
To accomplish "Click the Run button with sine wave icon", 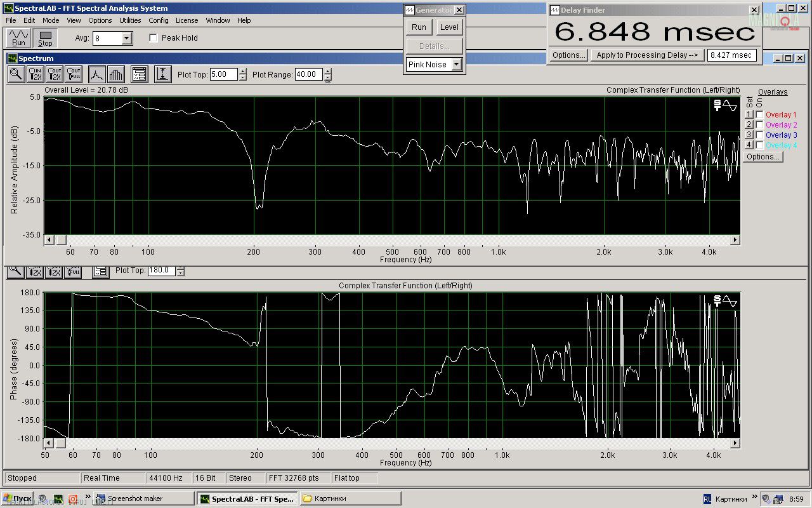I will point(18,38).
